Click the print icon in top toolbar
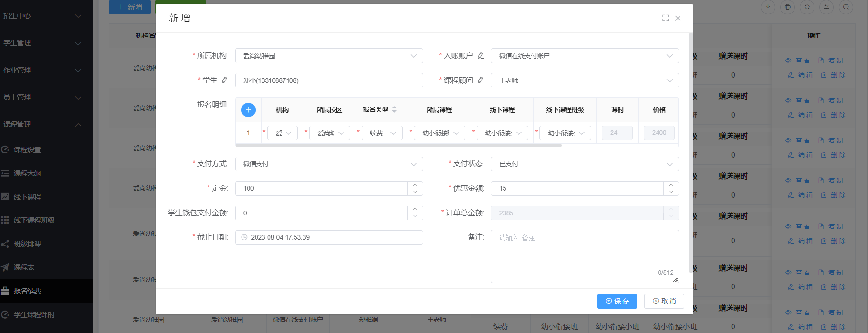This screenshot has height=333, width=868. pos(787,7)
